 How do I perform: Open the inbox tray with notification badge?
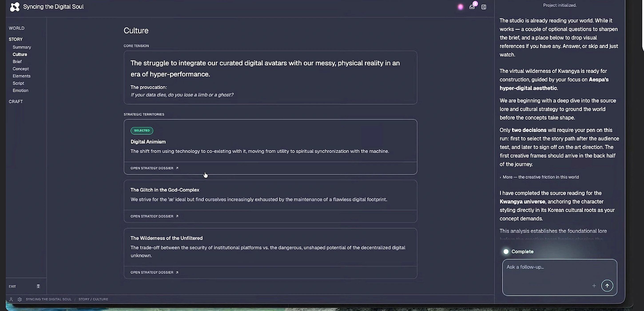472,7
